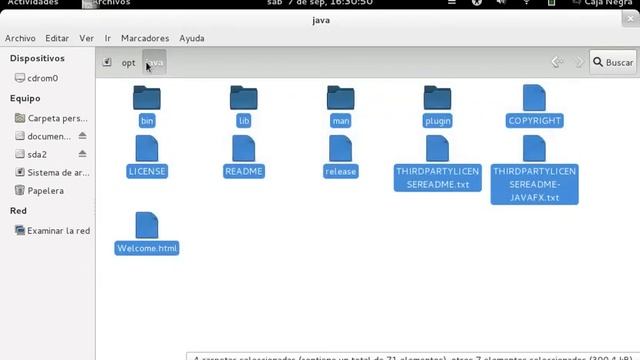Image resolution: width=640 pixels, height=360 pixels.
Task: Open the man folder
Action: pyautogui.click(x=340, y=98)
